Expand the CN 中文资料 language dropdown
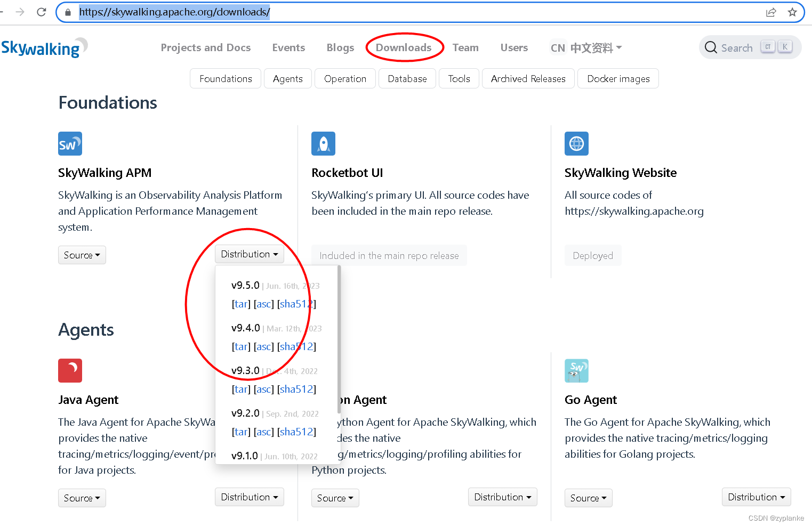The width and height of the screenshot is (812, 527). [585, 47]
